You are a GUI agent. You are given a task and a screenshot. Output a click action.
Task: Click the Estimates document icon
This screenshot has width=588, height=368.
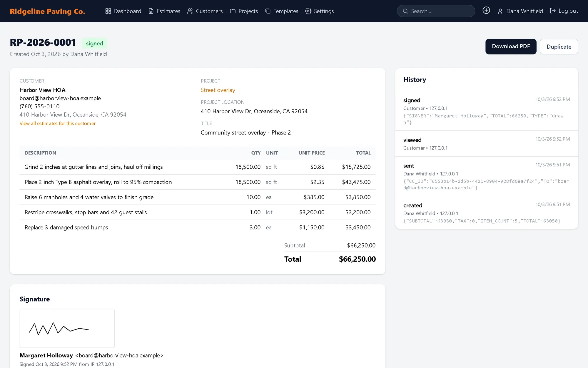click(151, 11)
